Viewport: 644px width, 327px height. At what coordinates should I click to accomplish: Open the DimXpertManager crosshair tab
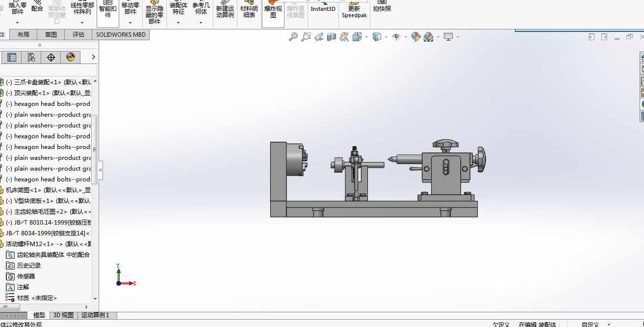click(51, 57)
